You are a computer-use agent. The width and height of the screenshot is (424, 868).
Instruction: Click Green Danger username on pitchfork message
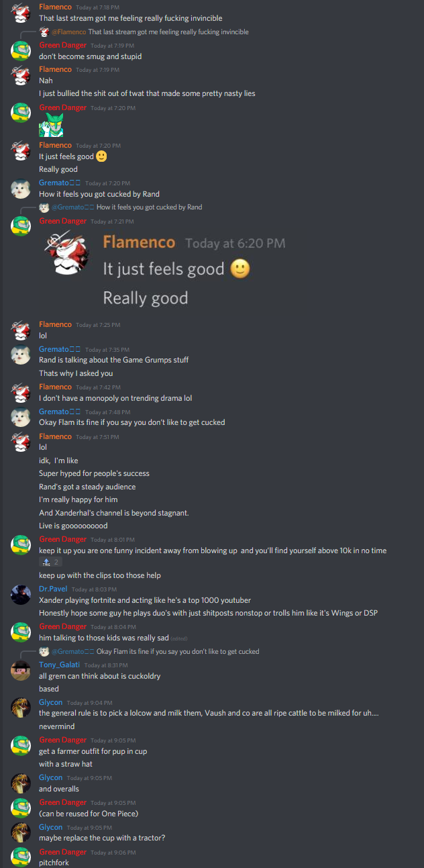[63, 852]
